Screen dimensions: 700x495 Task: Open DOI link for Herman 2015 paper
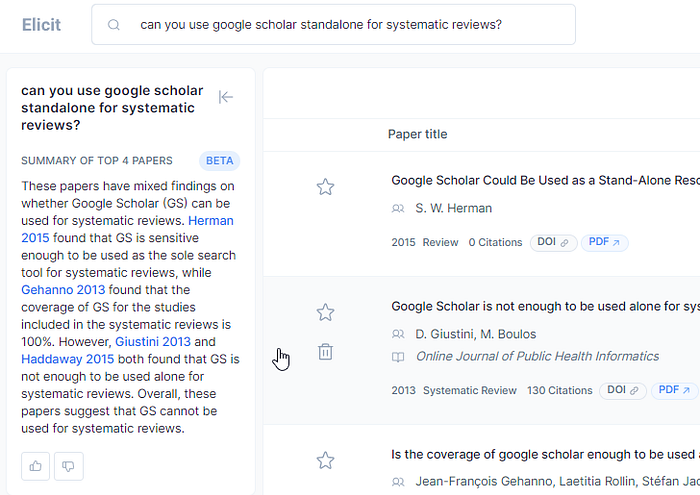click(x=553, y=242)
